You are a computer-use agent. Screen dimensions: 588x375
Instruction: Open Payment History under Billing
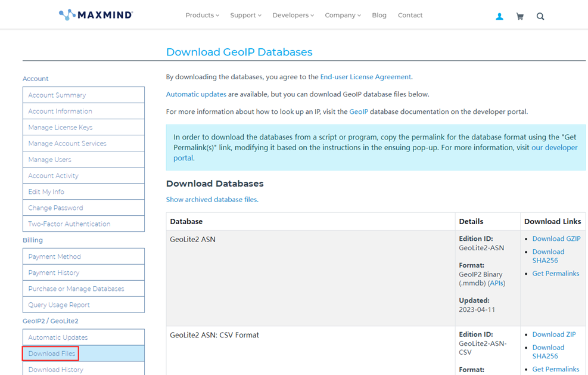(x=83, y=272)
